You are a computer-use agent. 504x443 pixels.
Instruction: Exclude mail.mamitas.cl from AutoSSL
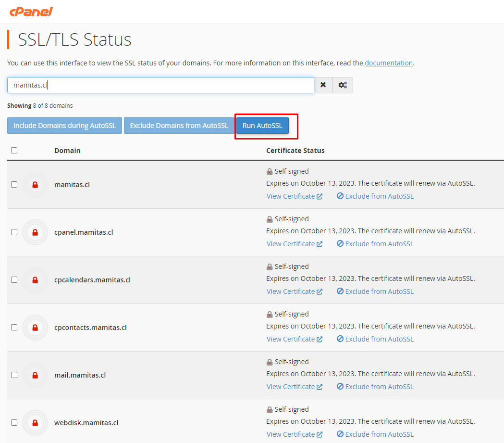coord(375,387)
